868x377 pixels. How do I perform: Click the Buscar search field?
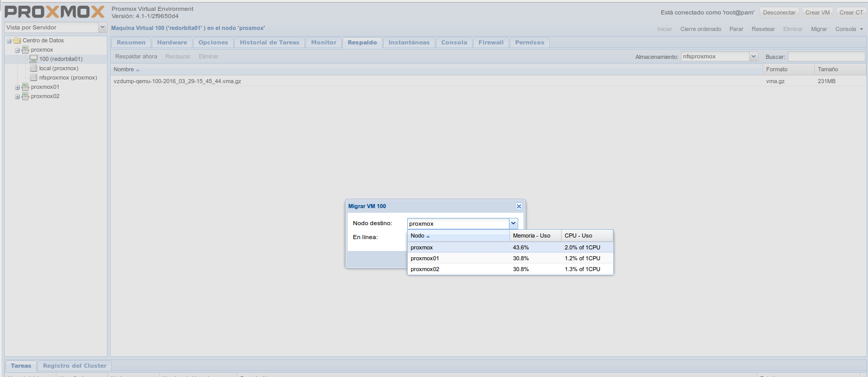click(x=826, y=56)
